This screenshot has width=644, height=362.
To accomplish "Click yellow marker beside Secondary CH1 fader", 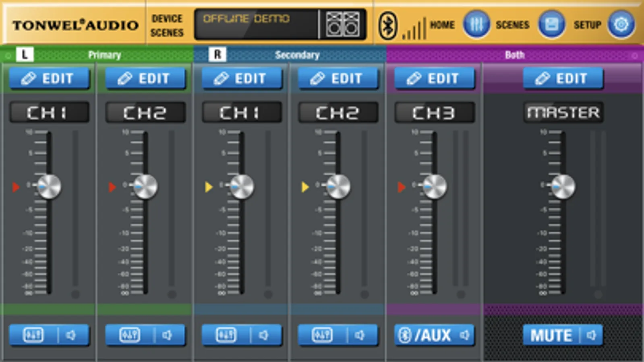I will [208, 187].
